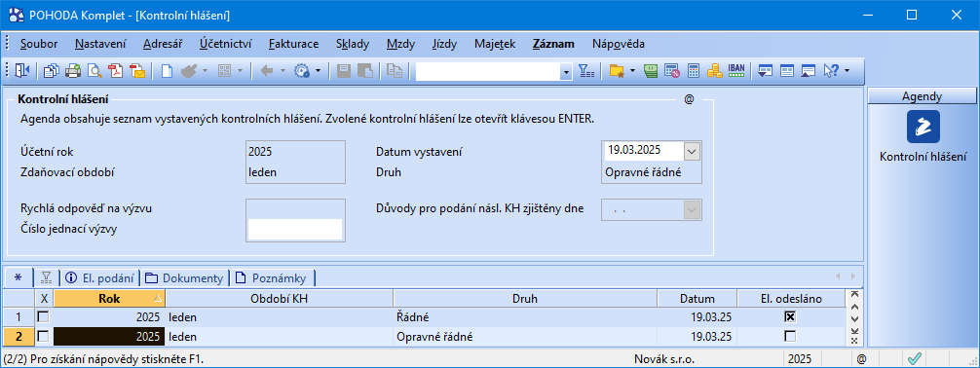Click the table layout panel icon
The width and height of the screenshot is (980, 368).
787,71
